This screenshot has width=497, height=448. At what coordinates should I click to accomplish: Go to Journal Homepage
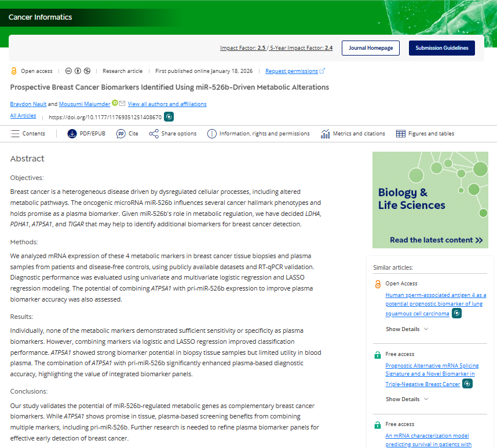370,48
